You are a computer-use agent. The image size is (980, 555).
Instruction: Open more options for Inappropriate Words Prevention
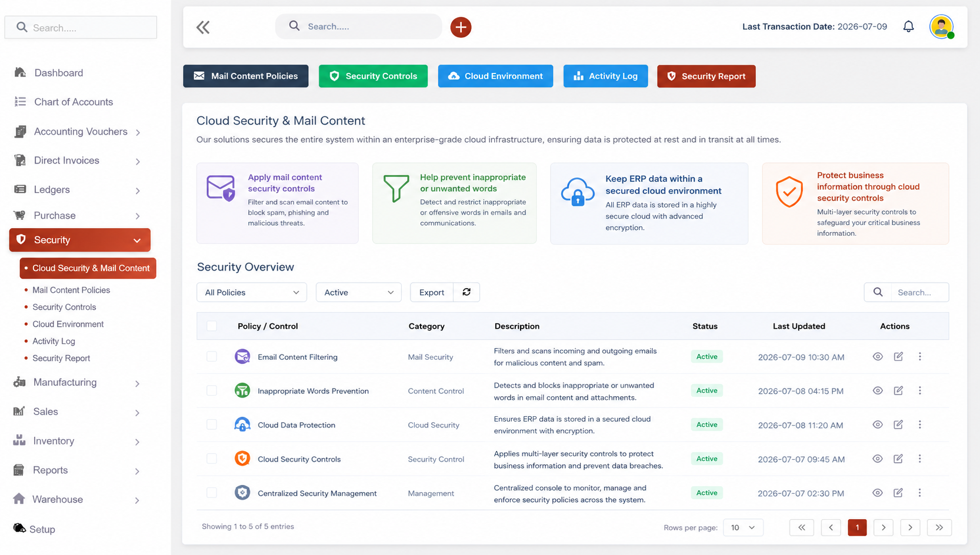920,390
